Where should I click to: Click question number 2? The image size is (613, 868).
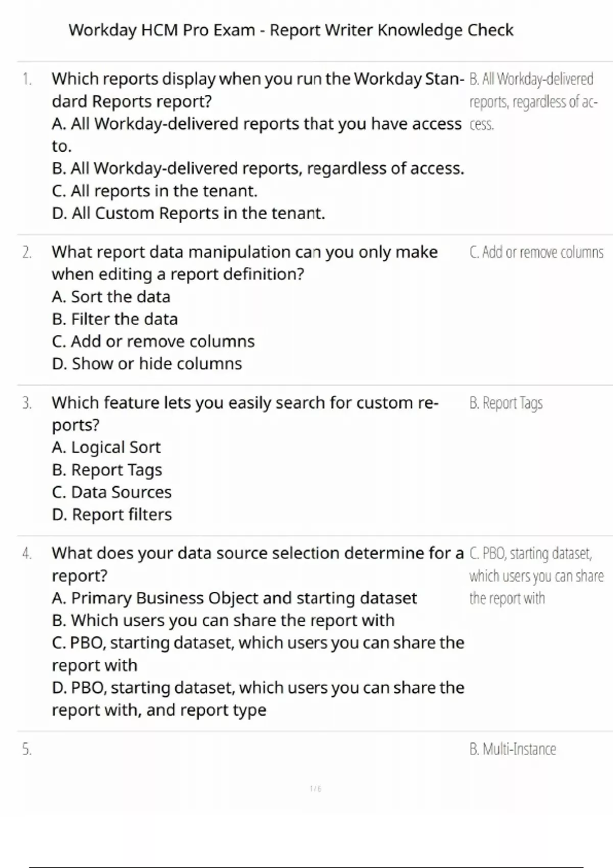coord(27,252)
